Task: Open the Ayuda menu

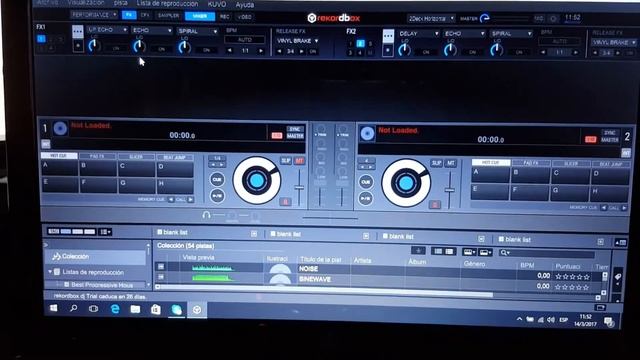Action: (x=245, y=5)
